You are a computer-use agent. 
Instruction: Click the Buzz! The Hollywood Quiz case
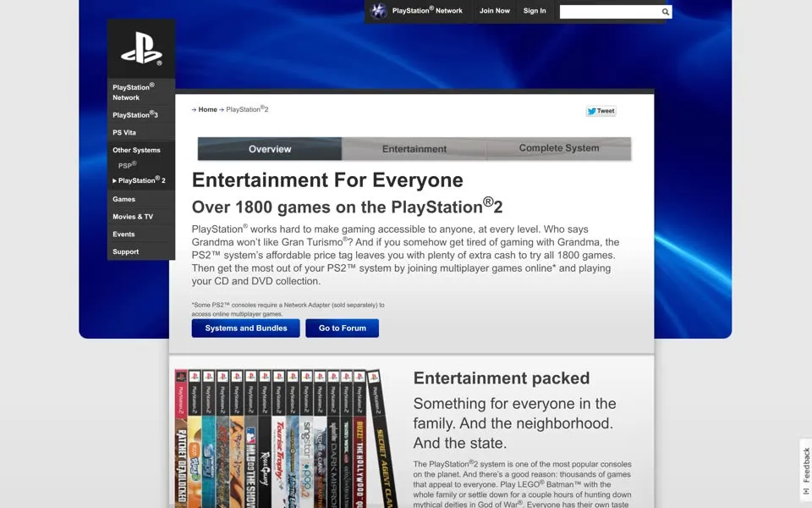[x=360, y=439]
